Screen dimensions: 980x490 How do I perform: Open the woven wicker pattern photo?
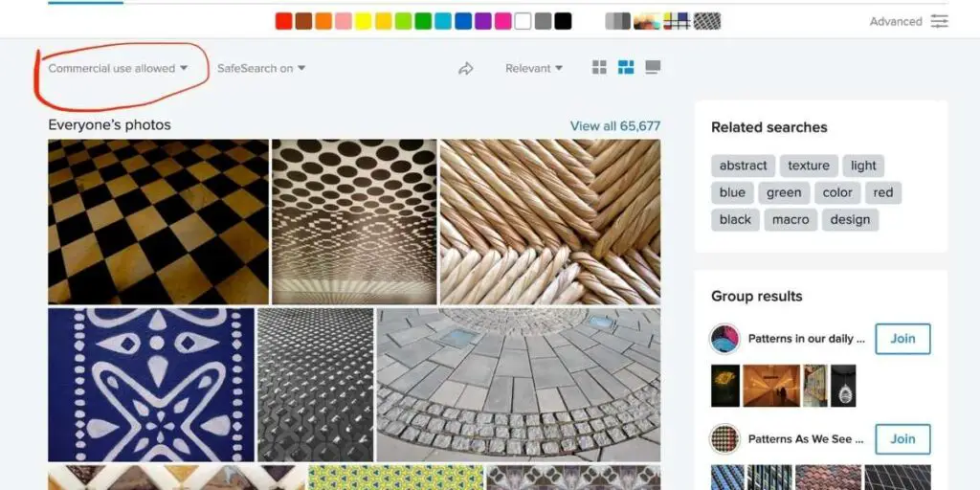[550, 222]
